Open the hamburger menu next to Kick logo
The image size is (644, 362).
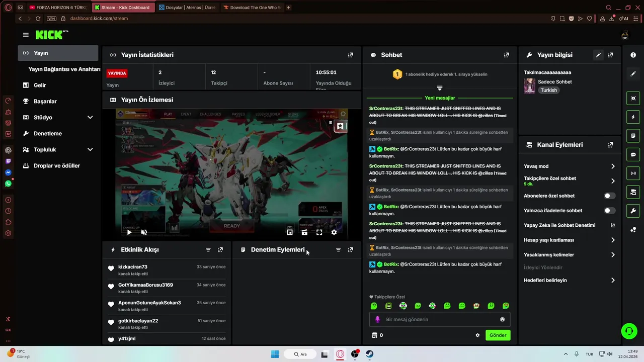(26, 35)
